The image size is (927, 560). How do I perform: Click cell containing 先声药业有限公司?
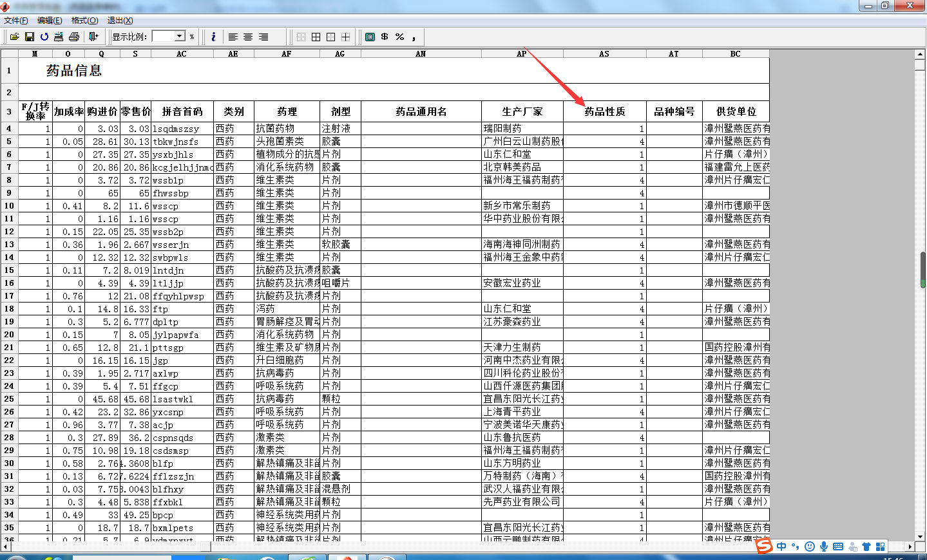[x=522, y=502]
